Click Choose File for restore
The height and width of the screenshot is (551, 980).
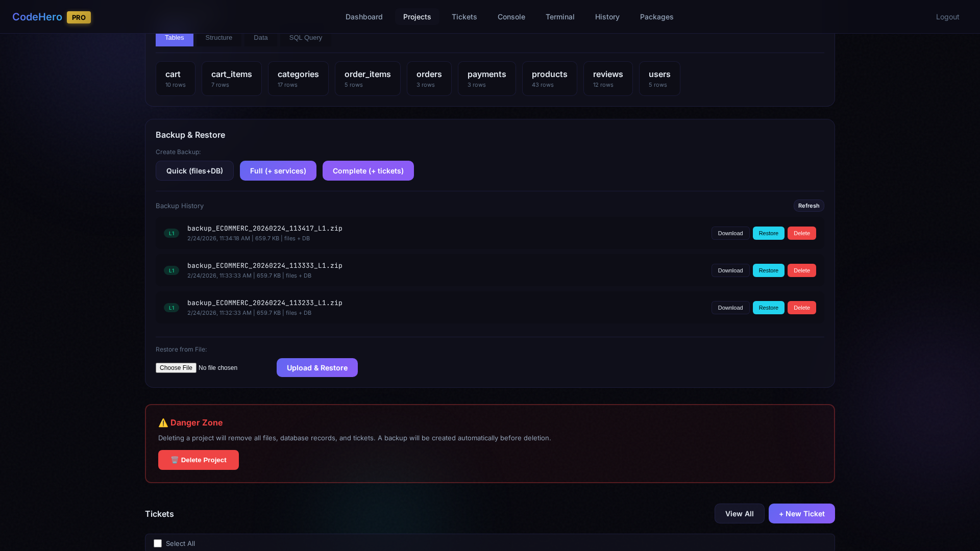[x=176, y=368]
